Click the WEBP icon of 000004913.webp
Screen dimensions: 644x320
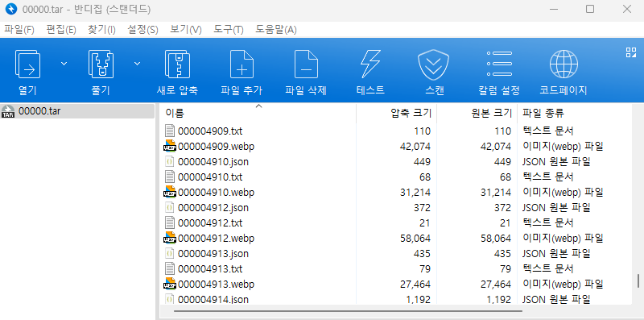point(170,284)
